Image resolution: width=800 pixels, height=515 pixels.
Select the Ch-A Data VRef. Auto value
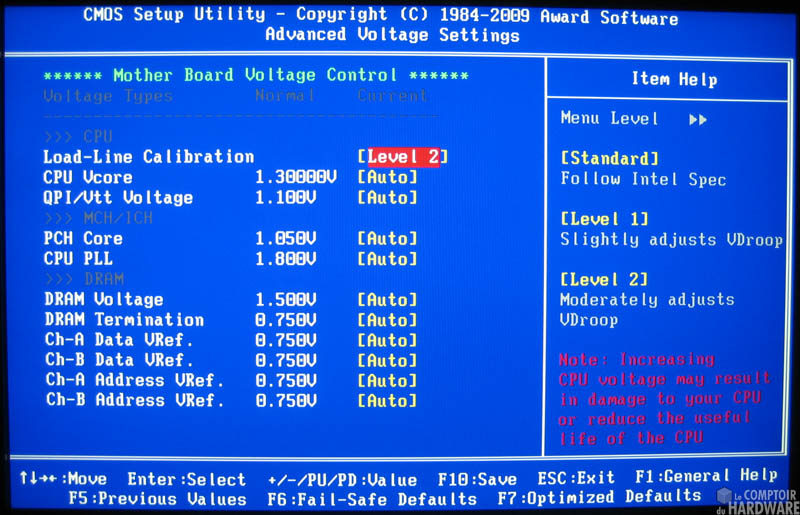(x=387, y=341)
